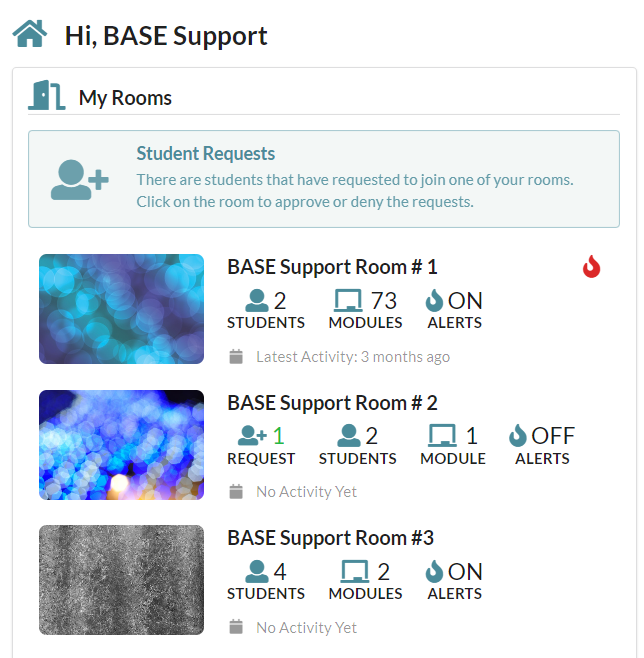Open BASE Support Room #3 title
The image size is (644, 658).
pyautogui.click(x=331, y=538)
